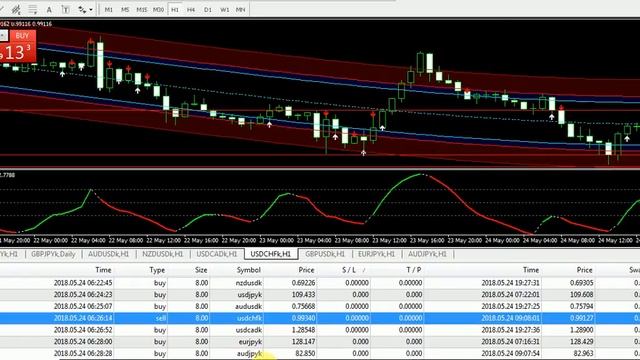Open the GBPUSDk,H1 chart tab

point(325,254)
